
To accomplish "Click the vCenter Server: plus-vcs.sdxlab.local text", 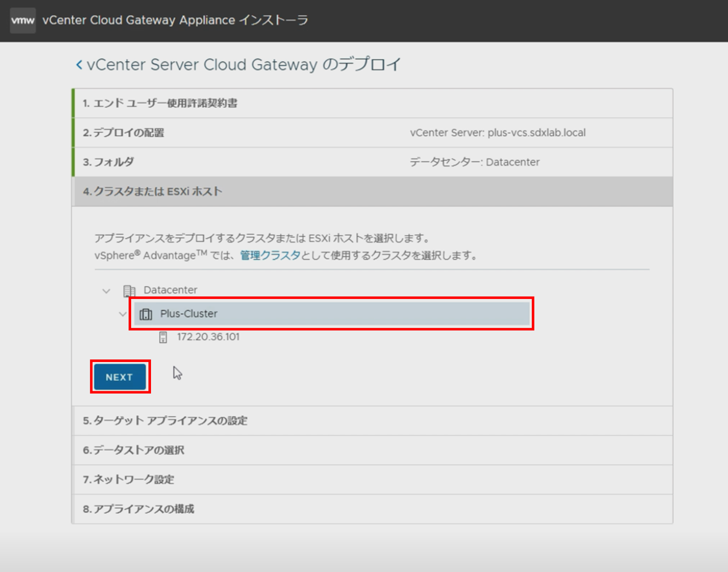I will pos(498,133).
